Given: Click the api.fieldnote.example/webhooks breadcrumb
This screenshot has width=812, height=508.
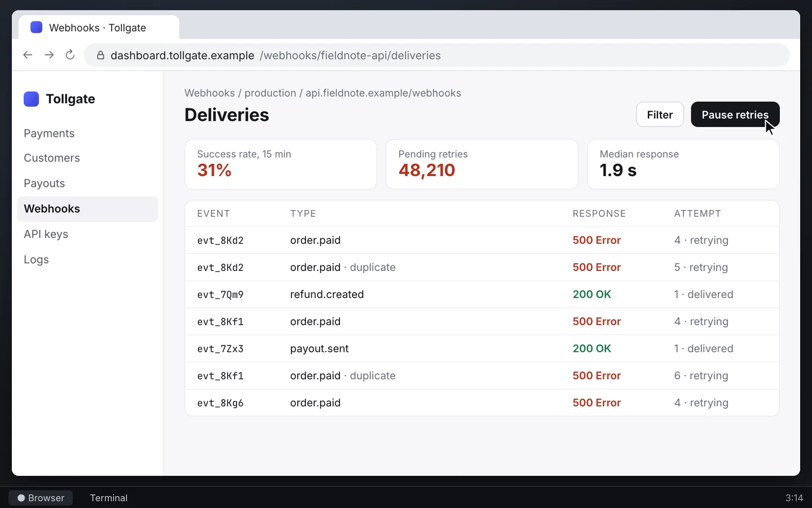Looking at the screenshot, I should point(383,93).
